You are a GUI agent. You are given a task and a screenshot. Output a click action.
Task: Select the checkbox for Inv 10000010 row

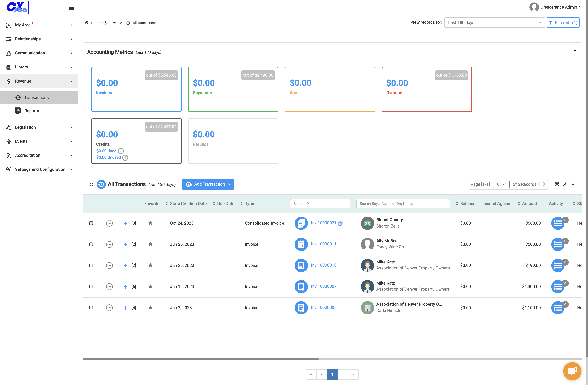click(91, 265)
